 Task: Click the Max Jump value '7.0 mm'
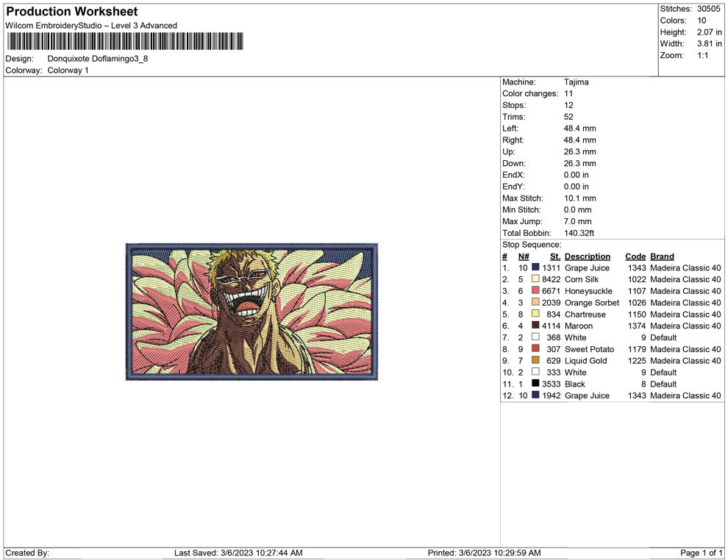pos(577,221)
